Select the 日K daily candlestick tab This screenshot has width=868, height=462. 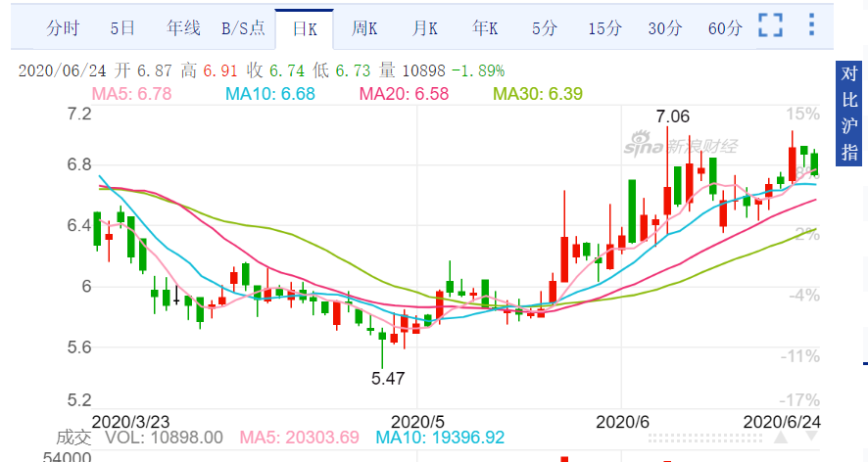click(305, 28)
